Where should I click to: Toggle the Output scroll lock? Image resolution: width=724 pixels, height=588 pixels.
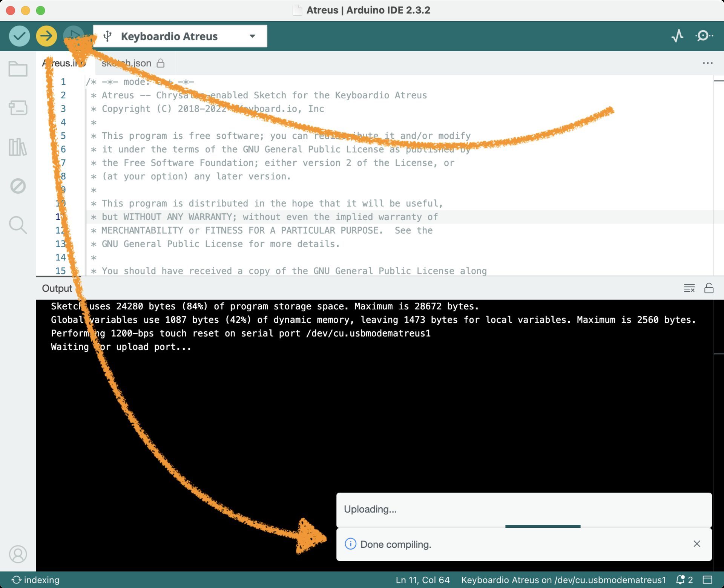pyautogui.click(x=709, y=288)
